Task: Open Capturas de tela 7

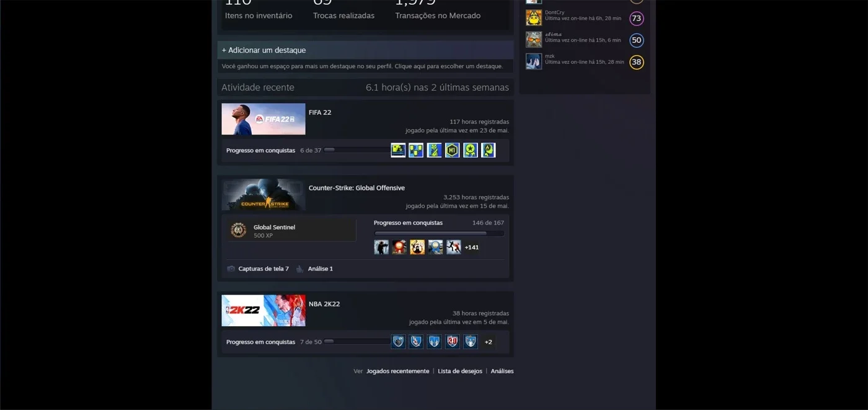Action: (263, 269)
